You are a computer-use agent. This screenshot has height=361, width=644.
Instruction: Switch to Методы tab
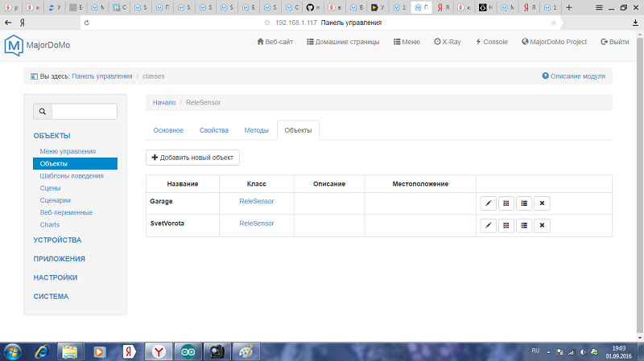[x=256, y=130]
